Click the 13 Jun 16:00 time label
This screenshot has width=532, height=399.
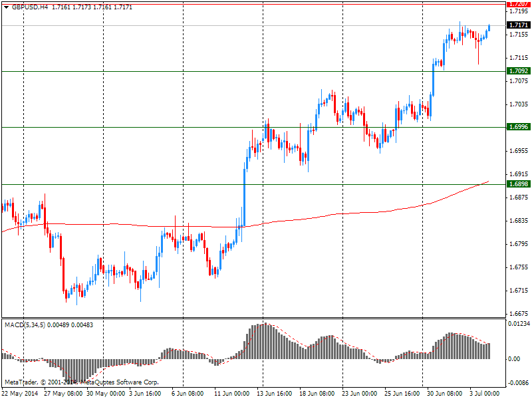click(x=274, y=394)
